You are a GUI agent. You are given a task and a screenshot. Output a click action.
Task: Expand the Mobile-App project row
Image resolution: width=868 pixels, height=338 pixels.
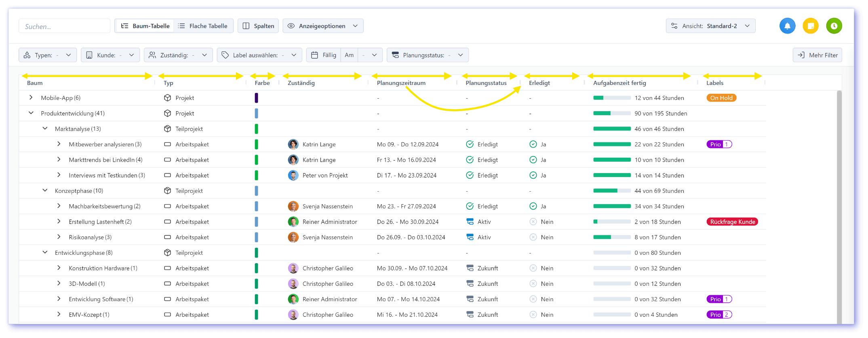[31, 98]
